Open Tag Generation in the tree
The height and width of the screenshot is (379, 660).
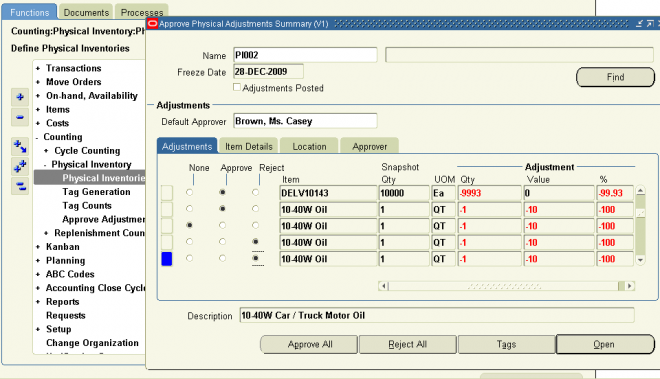pyautogui.click(x=96, y=192)
